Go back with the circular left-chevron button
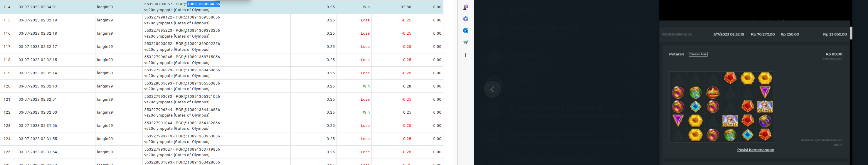 (x=492, y=89)
